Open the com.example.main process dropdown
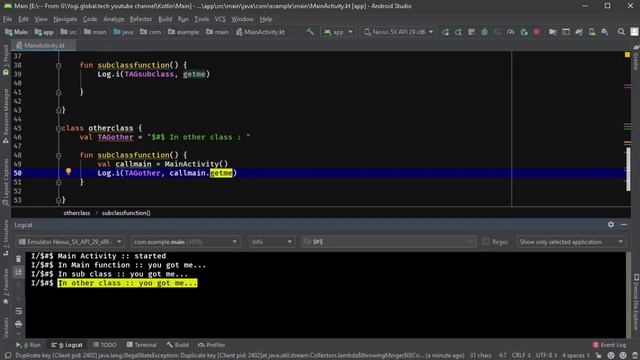 pyautogui.click(x=185, y=242)
